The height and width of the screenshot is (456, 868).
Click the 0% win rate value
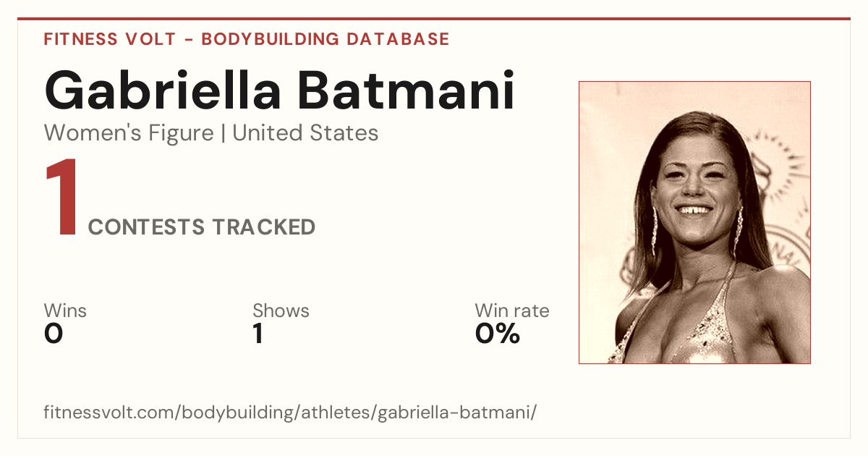[498, 334]
